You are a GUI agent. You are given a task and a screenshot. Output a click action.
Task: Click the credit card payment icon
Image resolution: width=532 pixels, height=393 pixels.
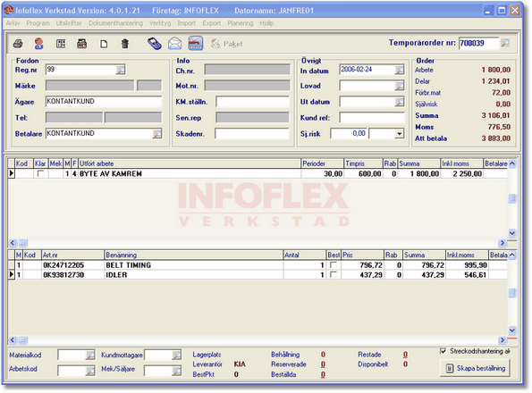[x=196, y=44]
